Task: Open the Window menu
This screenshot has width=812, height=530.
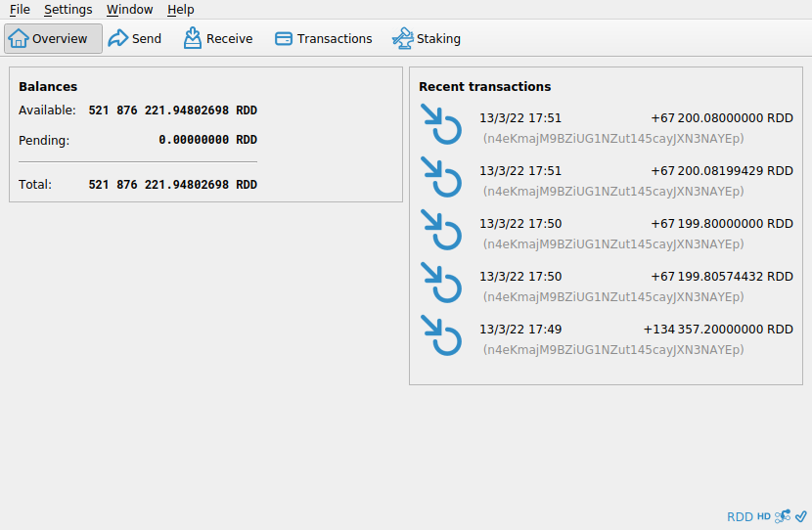Action: [129, 10]
